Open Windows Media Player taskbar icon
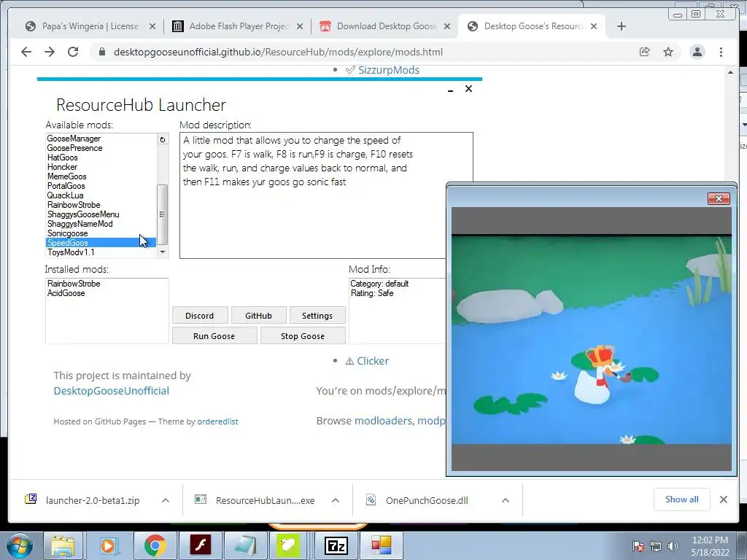This screenshot has width=747, height=560. (x=108, y=545)
